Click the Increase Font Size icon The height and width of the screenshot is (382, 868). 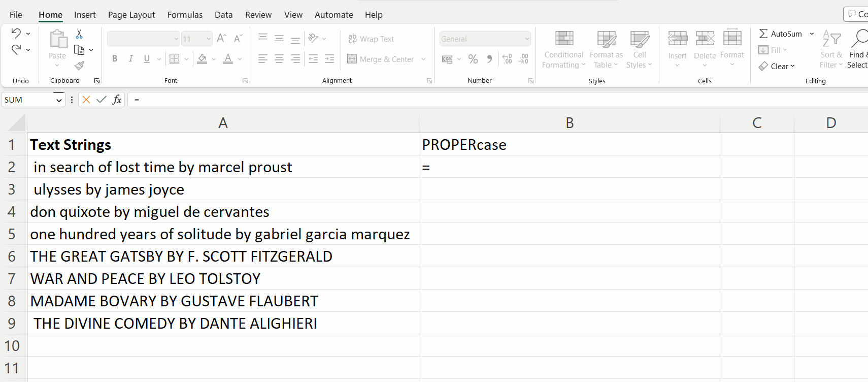(x=221, y=39)
